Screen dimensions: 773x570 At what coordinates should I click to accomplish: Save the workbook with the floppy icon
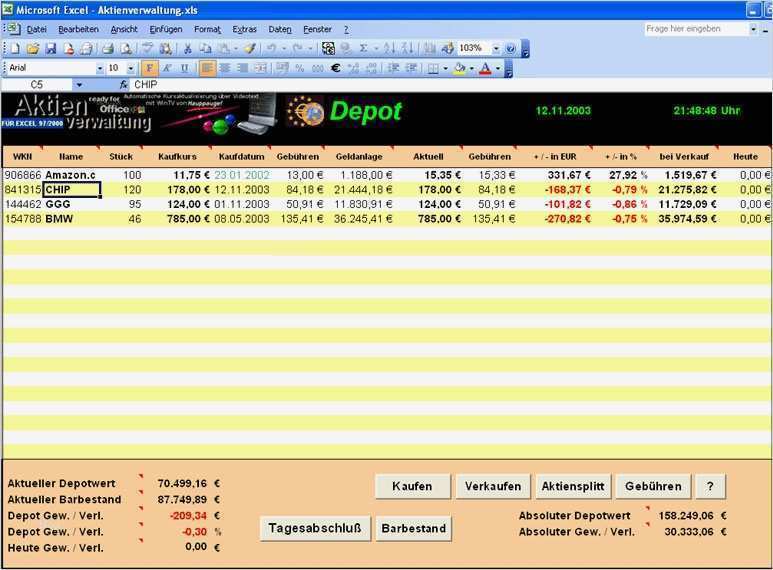click(x=50, y=48)
